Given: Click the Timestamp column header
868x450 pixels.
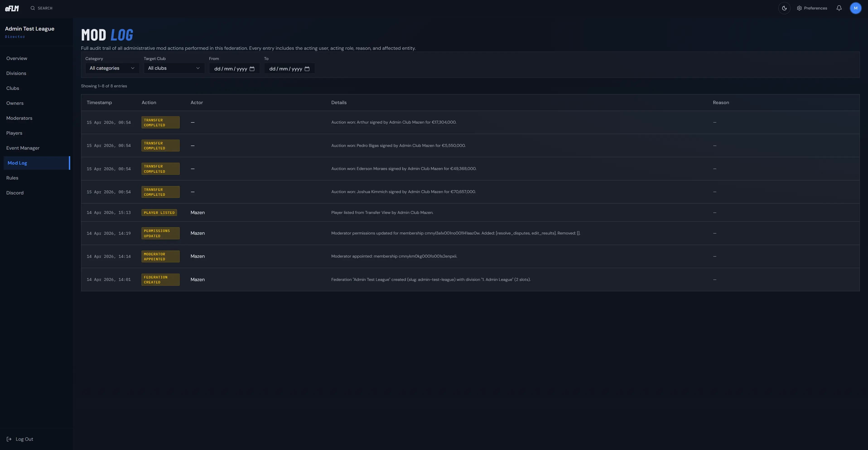Looking at the screenshot, I should 99,102.
